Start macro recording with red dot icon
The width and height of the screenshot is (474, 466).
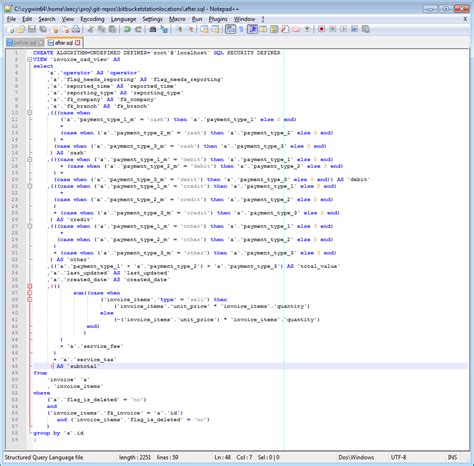pos(321,29)
